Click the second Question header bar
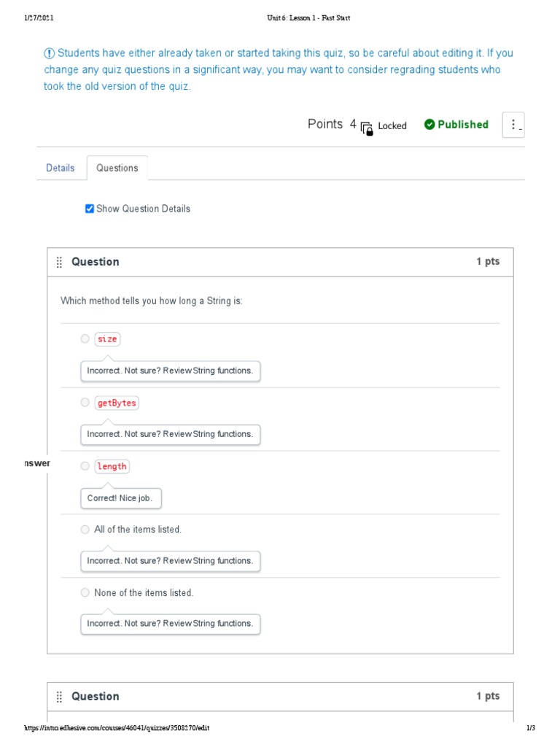The width and height of the screenshot is (560, 747). (280, 697)
